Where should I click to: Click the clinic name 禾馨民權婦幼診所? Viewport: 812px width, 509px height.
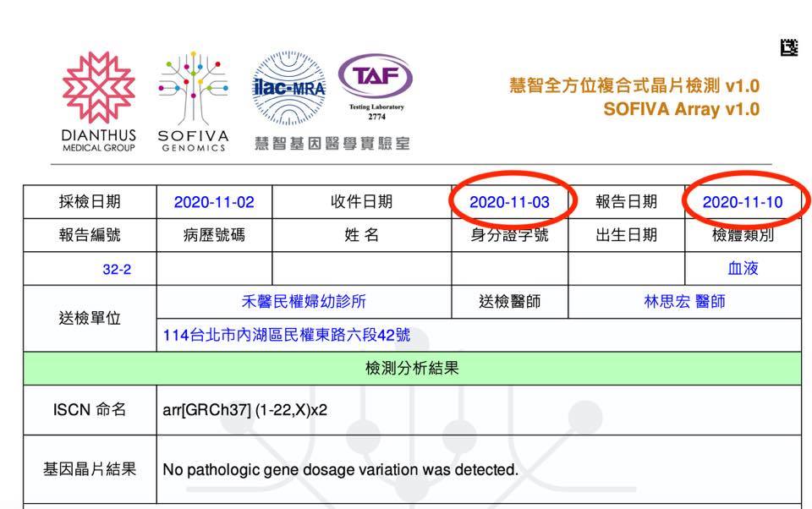[304, 302]
